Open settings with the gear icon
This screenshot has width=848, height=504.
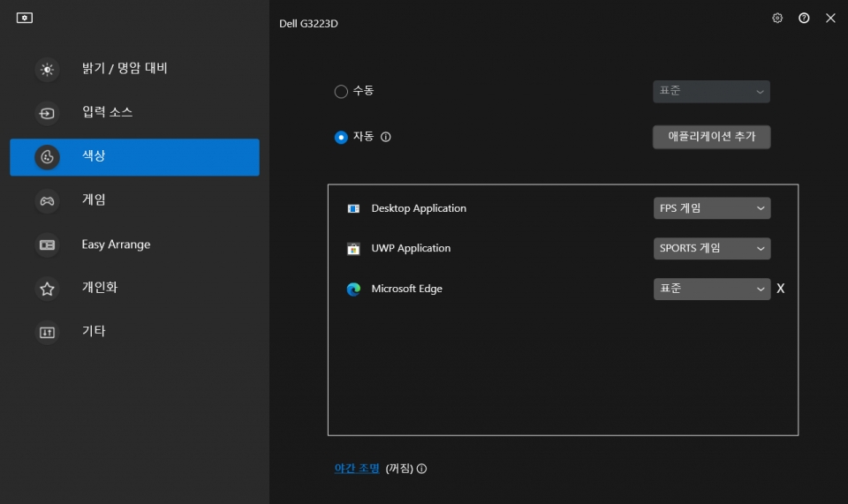(777, 18)
